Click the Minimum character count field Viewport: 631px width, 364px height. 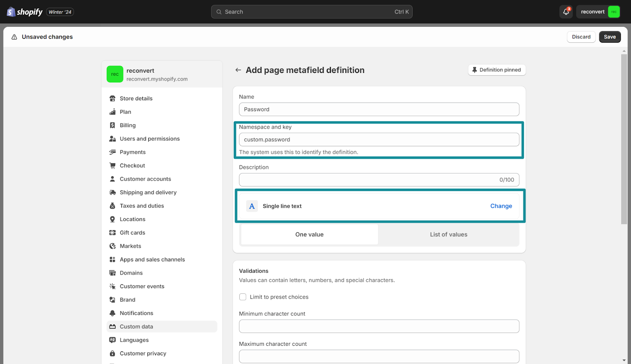click(379, 326)
